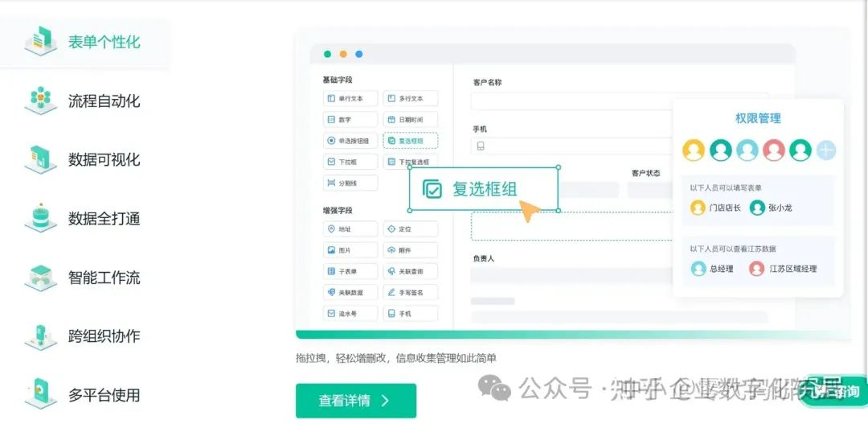The image size is (868, 424).
Task: Select the dashed 复选框组 palette widget
Action: click(410, 141)
